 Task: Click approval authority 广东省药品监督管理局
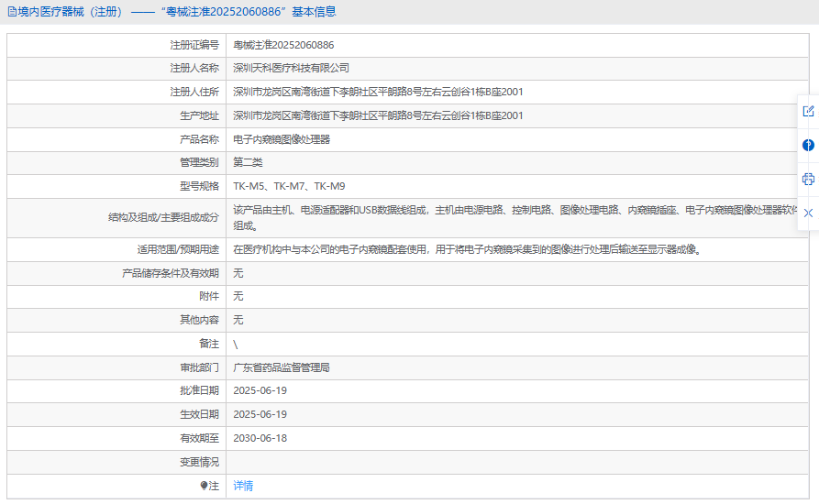[x=282, y=367]
